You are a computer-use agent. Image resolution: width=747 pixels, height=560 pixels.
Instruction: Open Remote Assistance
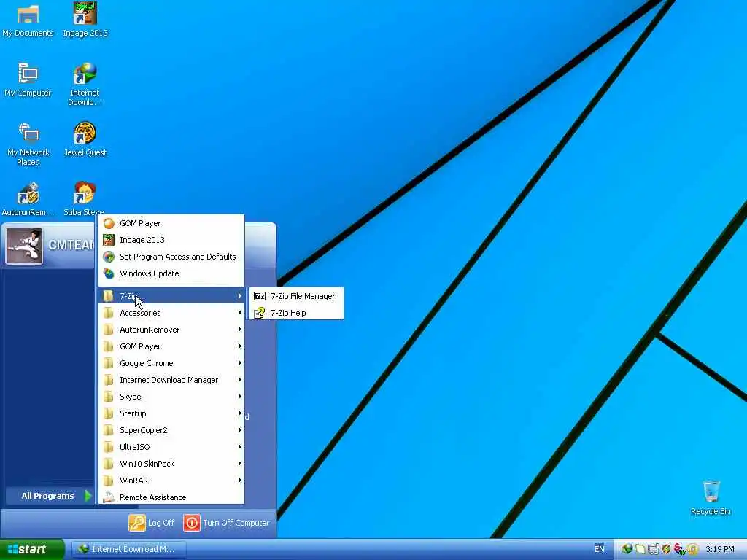pyautogui.click(x=171, y=497)
